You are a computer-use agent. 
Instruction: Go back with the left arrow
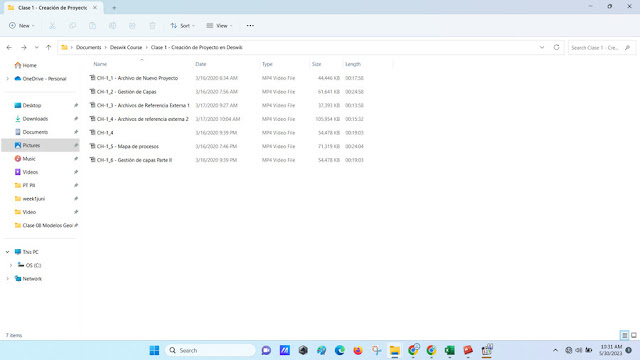coord(9,47)
